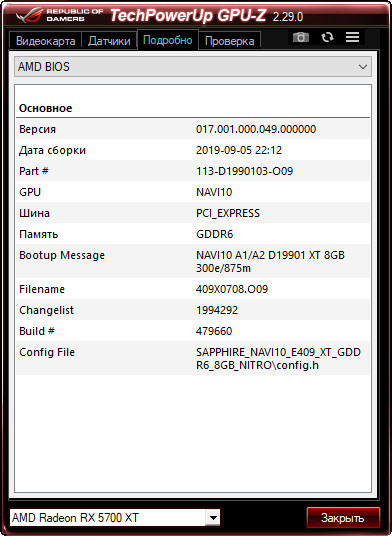Take a screenshot with the camera icon
The image size is (392, 536).
(301, 37)
